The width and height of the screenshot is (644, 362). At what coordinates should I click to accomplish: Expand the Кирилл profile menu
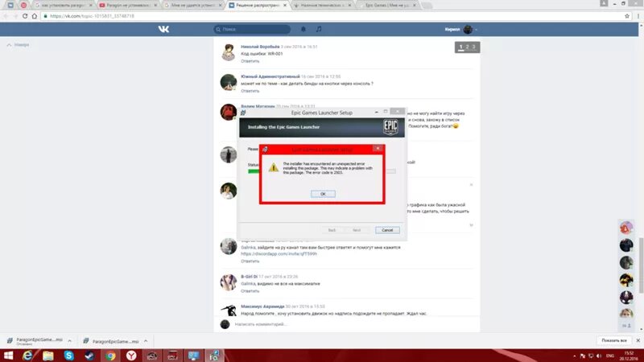tap(460, 29)
